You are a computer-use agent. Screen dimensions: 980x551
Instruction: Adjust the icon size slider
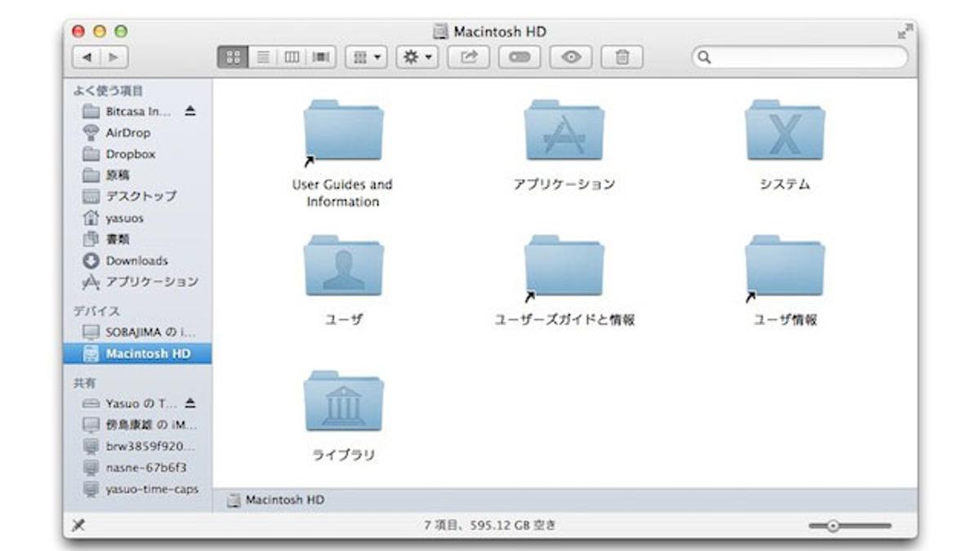point(832,527)
